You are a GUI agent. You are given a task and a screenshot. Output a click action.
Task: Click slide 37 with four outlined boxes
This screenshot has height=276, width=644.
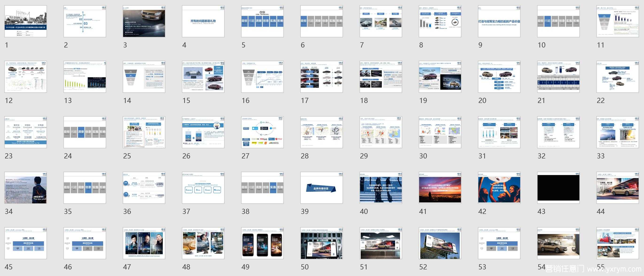203,188
